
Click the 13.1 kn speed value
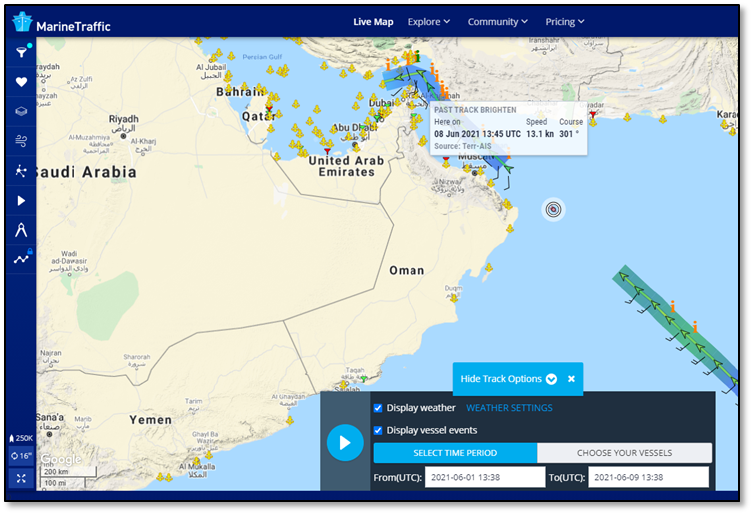(x=540, y=134)
